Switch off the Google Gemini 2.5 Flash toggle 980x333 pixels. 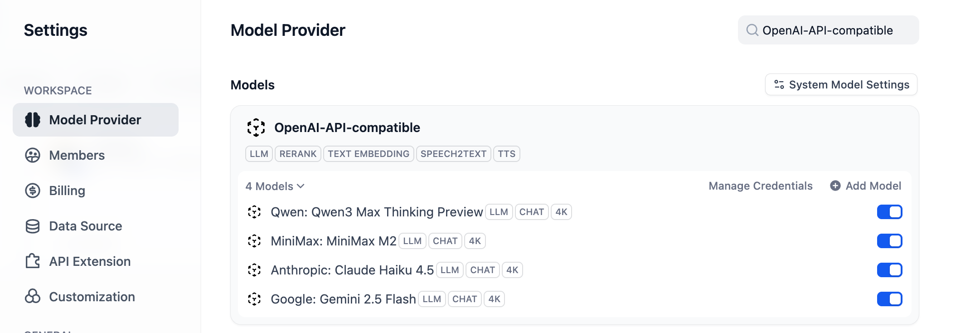[x=889, y=299]
